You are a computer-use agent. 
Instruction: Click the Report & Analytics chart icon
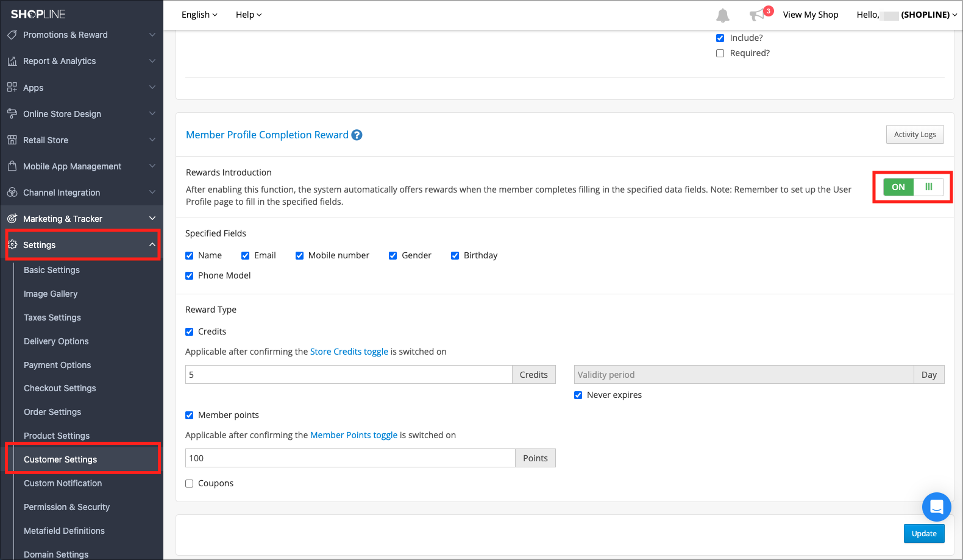coord(12,61)
